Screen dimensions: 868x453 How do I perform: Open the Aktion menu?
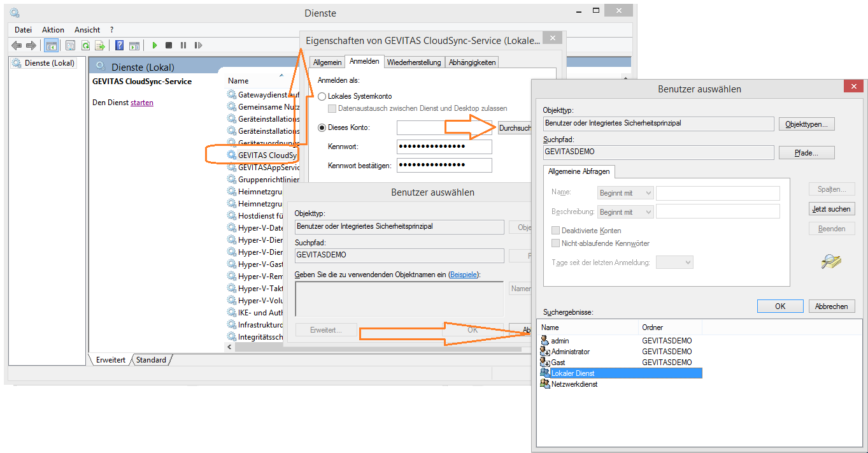coord(53,30)
